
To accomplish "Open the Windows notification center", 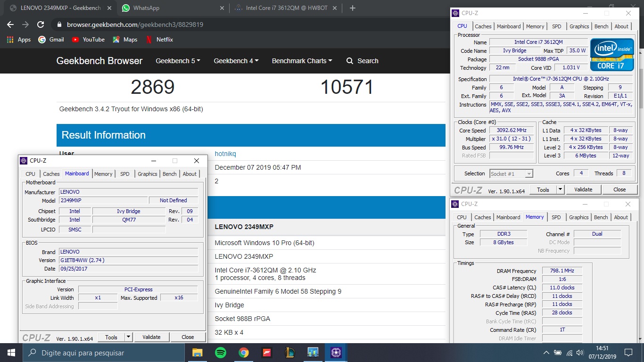I will [x=628, y=353].
